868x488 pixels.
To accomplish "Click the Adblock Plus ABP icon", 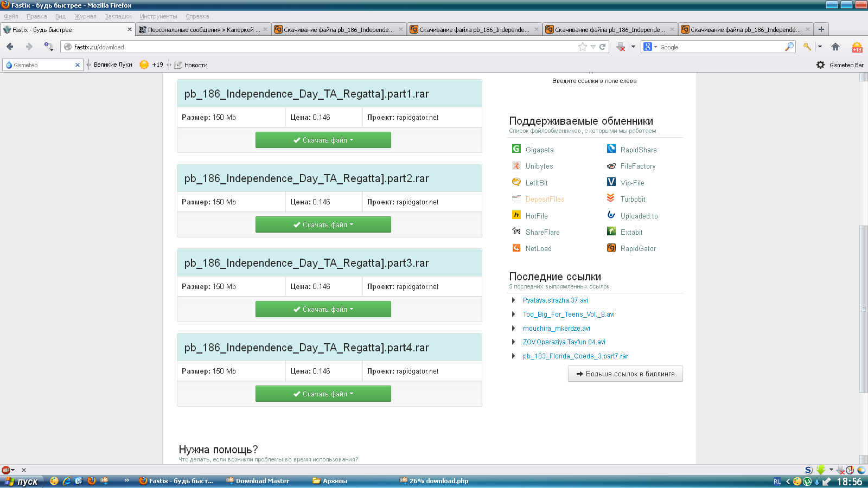I will coord(6,470).
